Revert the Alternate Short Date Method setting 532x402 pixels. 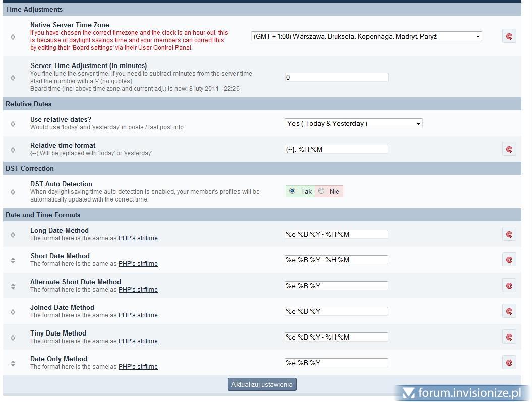click(x=509, y=286)
